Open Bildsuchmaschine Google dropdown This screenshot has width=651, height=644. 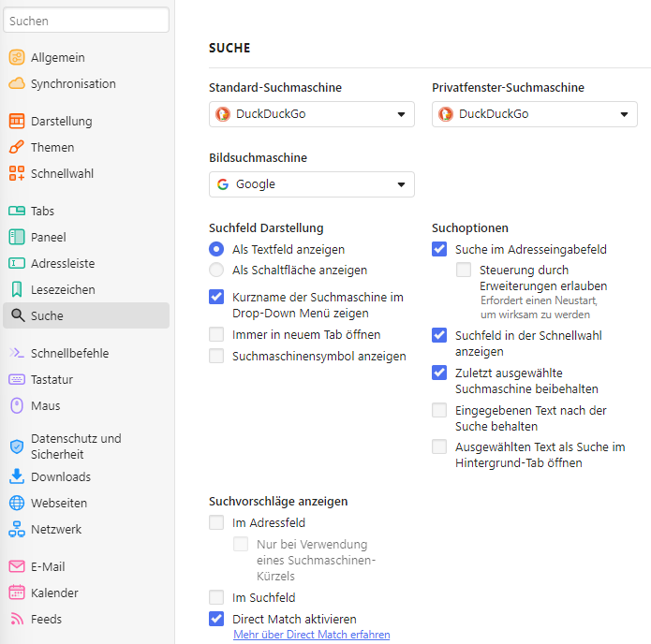click(312, 184)
